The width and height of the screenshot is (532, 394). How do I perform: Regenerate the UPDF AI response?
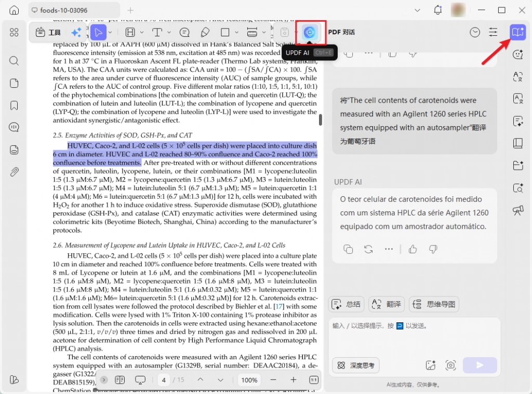tap(368, 249)
